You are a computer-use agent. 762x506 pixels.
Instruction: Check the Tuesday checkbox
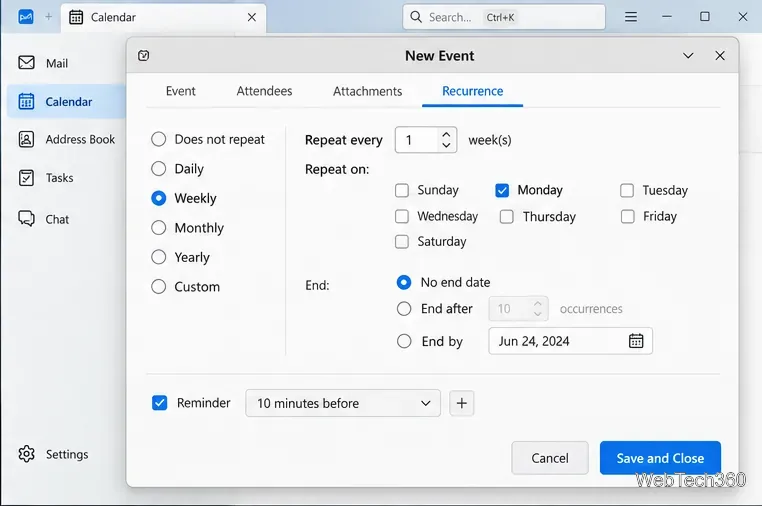627,190
